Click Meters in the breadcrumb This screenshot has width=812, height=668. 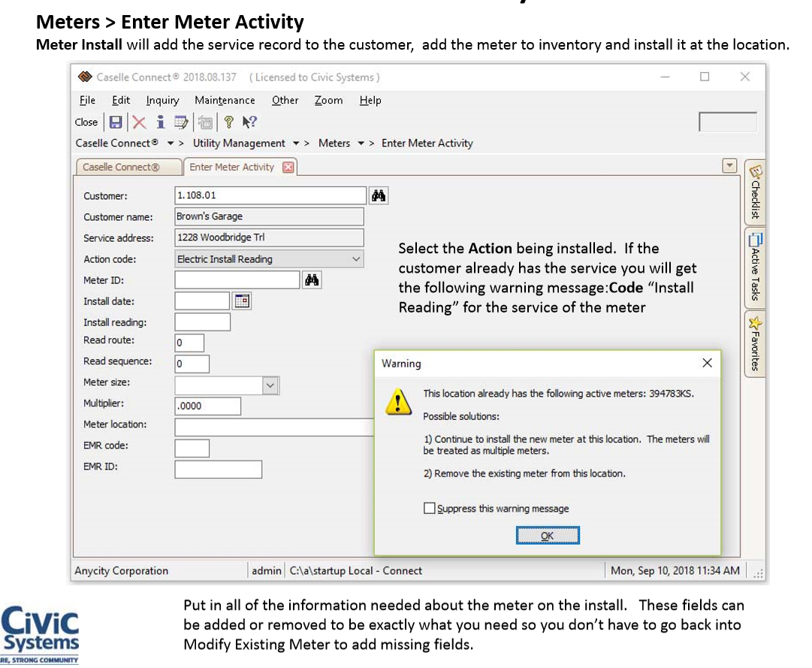334,144
